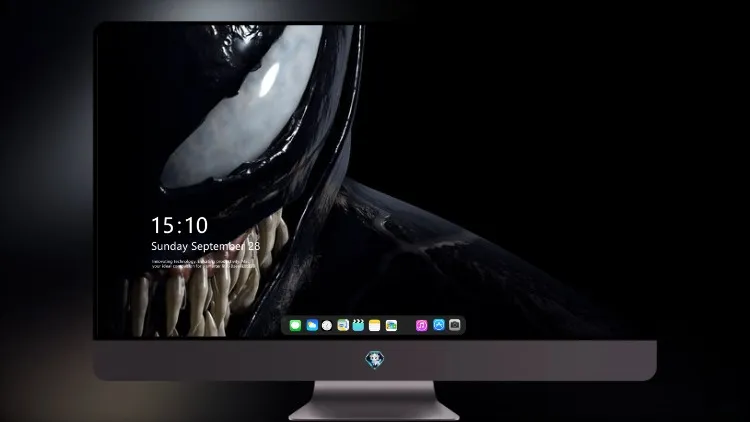
Task: Click the 15:10 clock display
Action: (180, 225)
